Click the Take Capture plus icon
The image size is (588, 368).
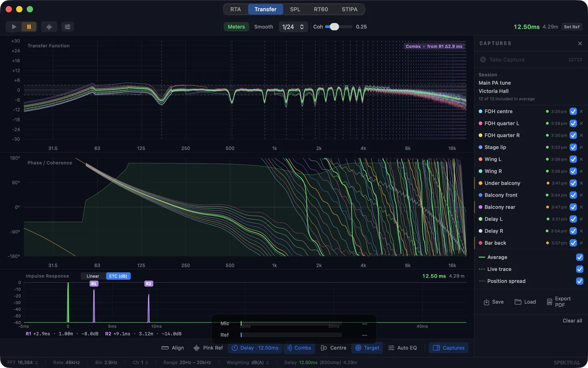[483, 60]
